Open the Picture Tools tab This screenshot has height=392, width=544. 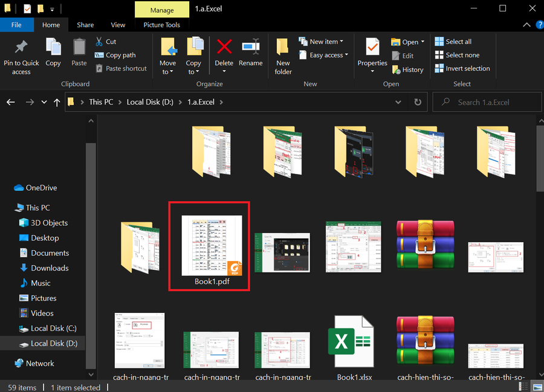(161, 25)
